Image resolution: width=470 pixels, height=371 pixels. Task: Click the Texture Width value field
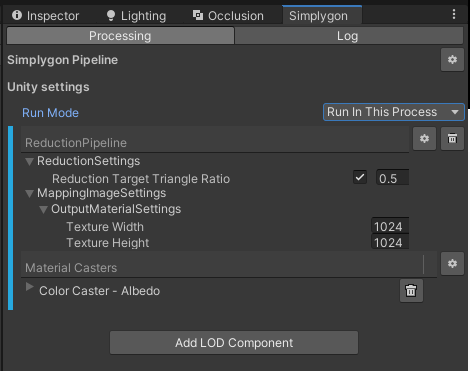[x=390, y=226]
